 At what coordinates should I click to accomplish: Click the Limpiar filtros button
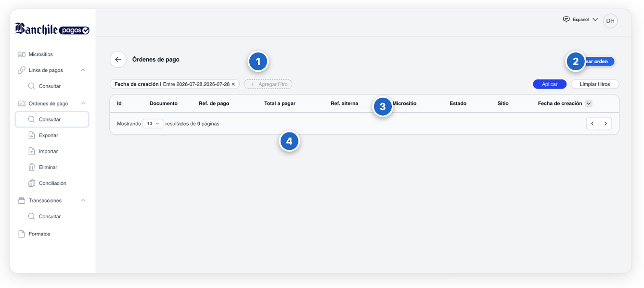coord(595,84)
